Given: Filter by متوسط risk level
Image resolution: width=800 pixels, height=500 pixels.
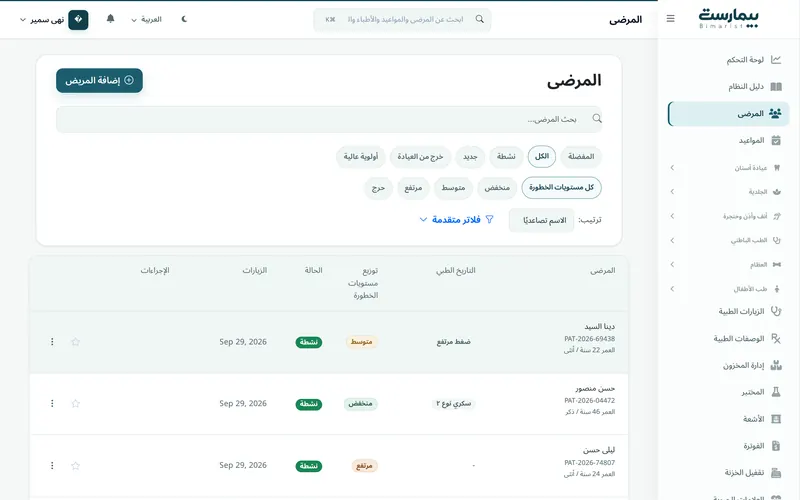Looking at the screenshot, I should pyautogui.click(x=454, y=188).
